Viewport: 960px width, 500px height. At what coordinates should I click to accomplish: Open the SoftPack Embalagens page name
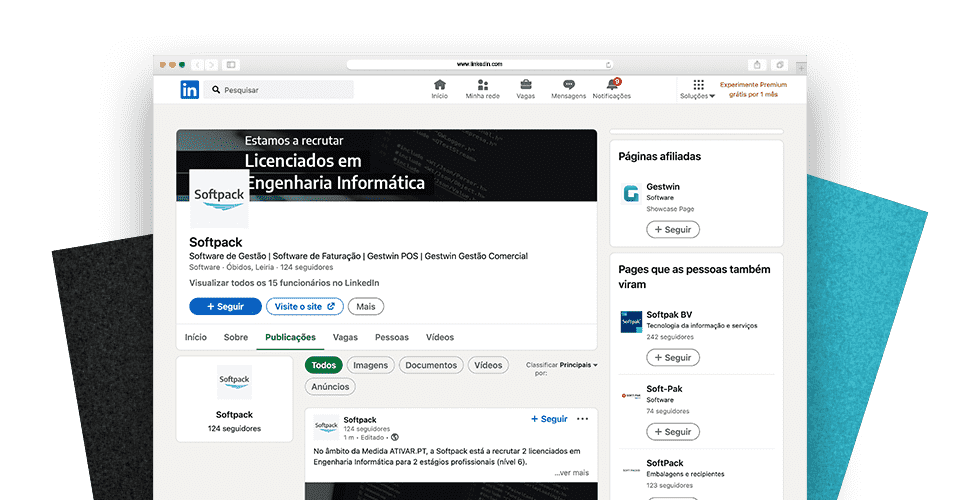tap(665, 463)
